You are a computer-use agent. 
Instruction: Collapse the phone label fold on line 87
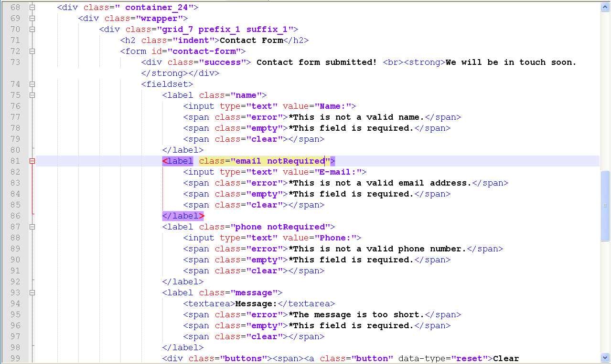[32, 227]
